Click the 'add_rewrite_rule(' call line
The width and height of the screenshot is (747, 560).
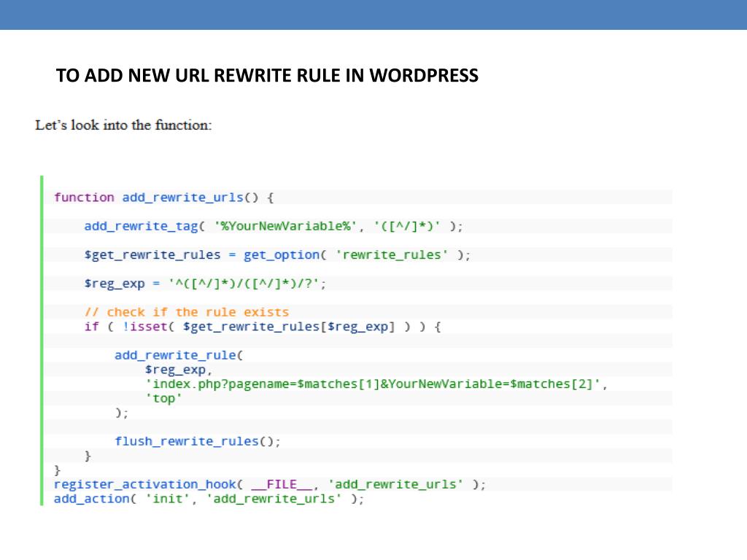[x=179, y=355]
